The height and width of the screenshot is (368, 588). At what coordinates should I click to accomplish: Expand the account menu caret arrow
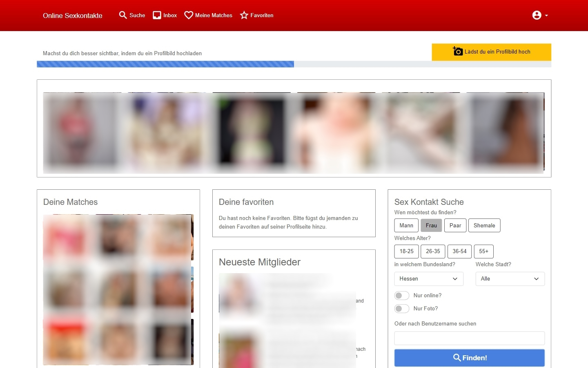pyautogui.click(x=546, y=16)
